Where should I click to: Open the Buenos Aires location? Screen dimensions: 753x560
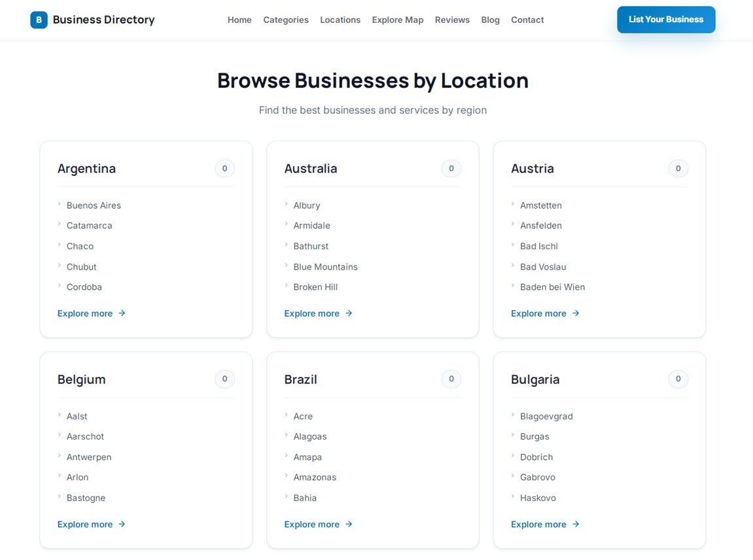94,205
